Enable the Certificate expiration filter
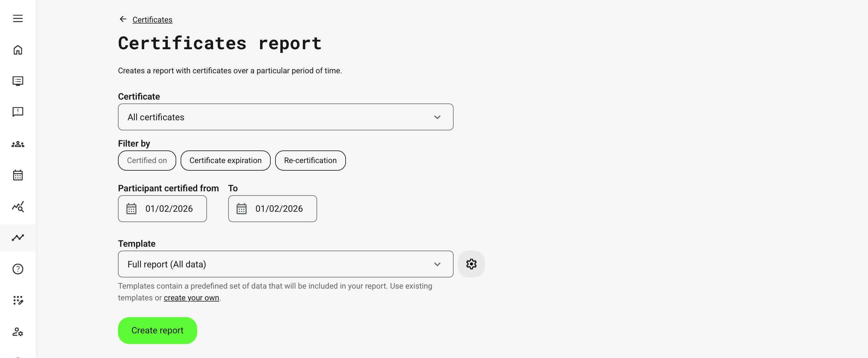868x358 pixels. 225,161
